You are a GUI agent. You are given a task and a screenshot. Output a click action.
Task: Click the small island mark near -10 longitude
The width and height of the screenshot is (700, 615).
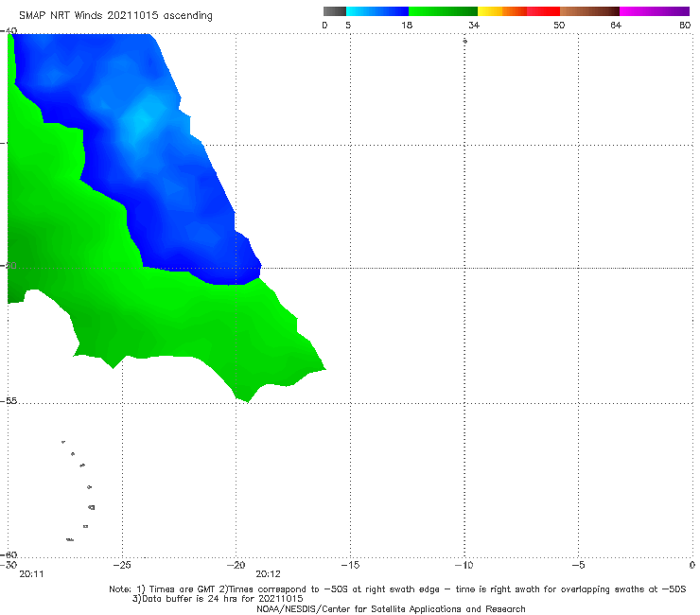coord(464,41)
